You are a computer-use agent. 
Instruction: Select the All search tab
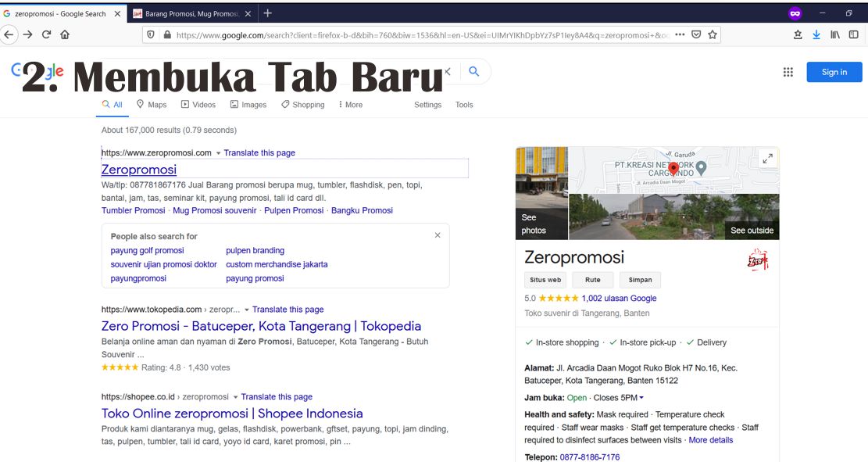pyautogui.click(x=113, y=104)
